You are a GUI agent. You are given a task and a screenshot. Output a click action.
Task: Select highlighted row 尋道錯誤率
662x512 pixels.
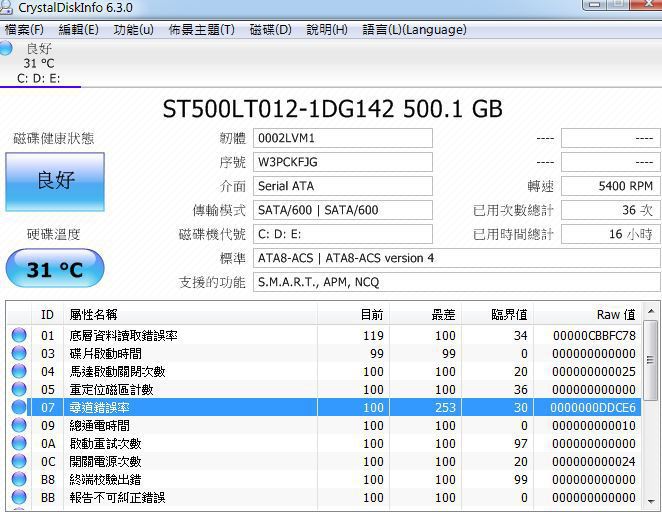click(324, 407)
